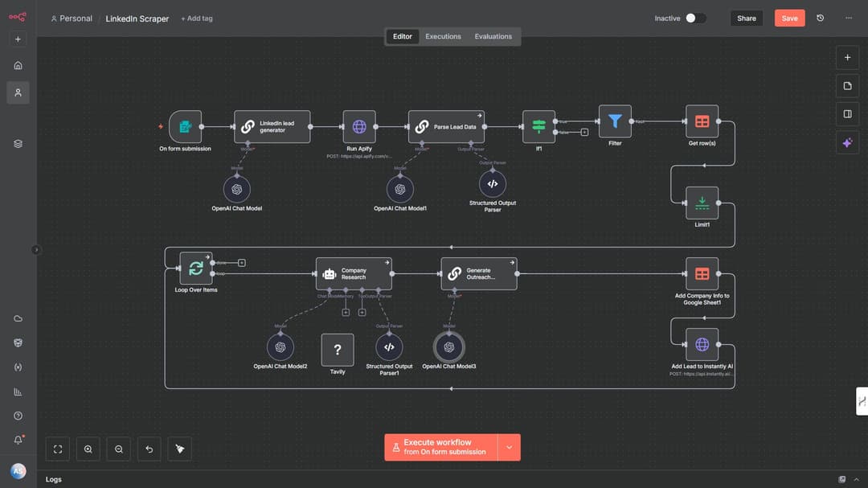Click the Save button
Image resolution: width=868 pixels, height=488 pixels.
(x=789, y=18)
